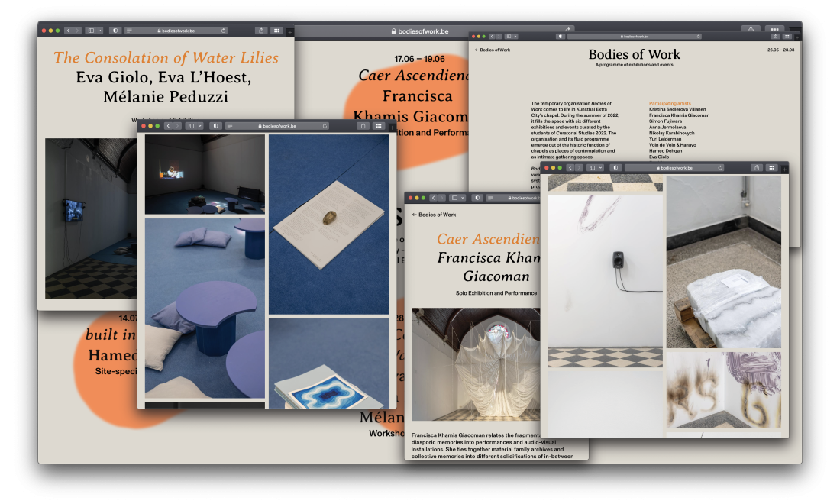Screen dimensions: 840x504
Task: Open the wrapped marble block photo
Action: click(x=724, y=262)
